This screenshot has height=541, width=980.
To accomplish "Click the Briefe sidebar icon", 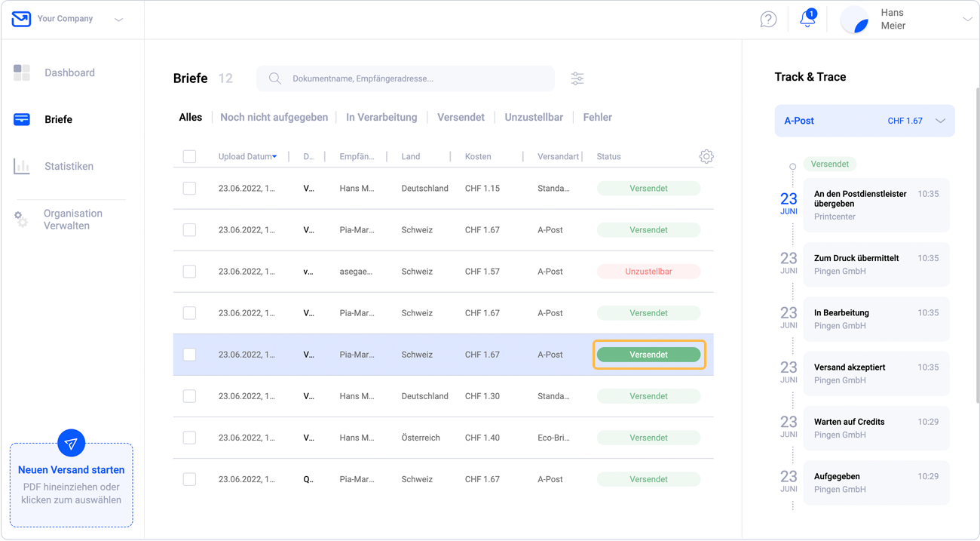I will coord(22,119).
